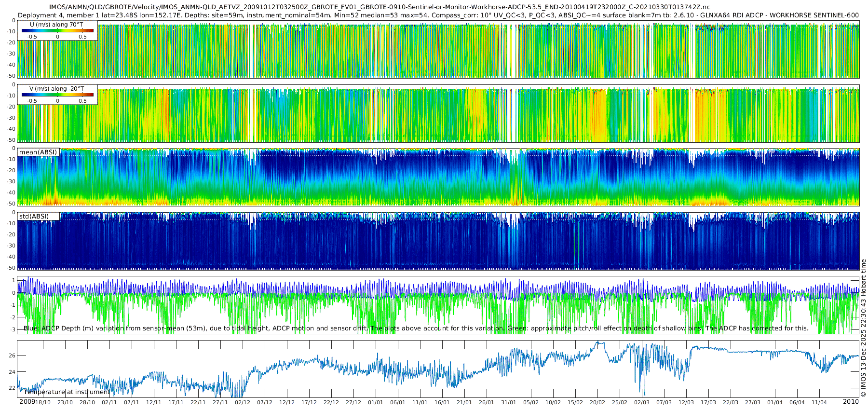
Task: Click the U velocity colorbar
Action: coord(57,31)
